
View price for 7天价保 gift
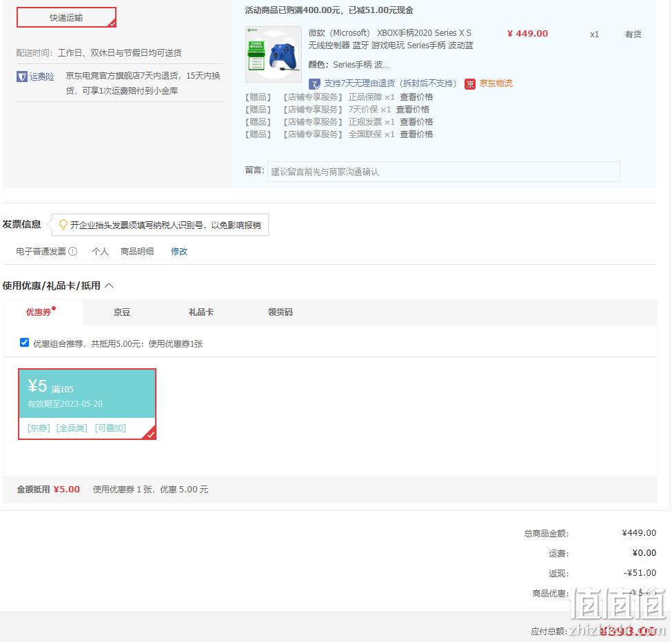(413, 110)
